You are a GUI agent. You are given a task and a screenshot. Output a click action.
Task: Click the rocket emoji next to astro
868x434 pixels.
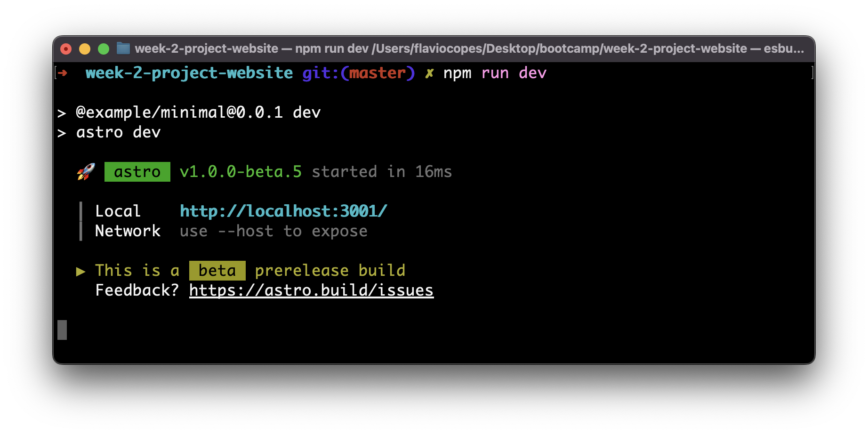[x=85, y=171]
